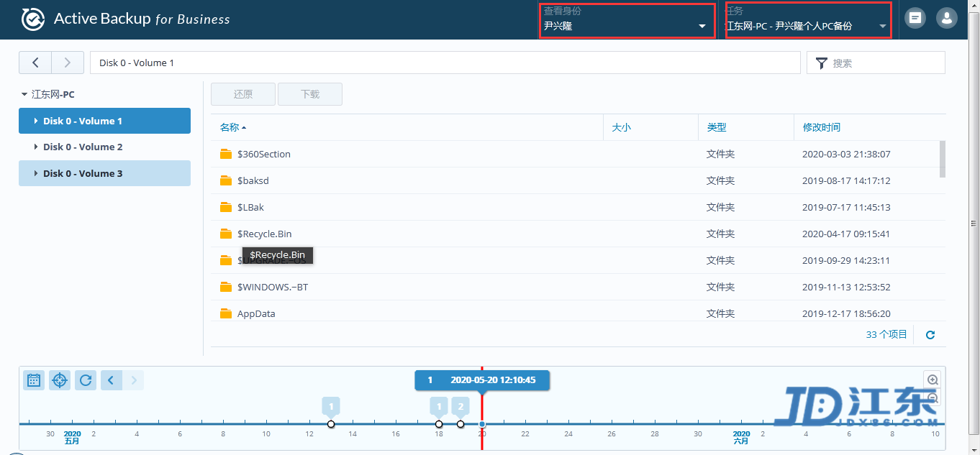Select Disk 0 - Volume 3
This screenshot has width=980, height=455.
click(104, 173)
